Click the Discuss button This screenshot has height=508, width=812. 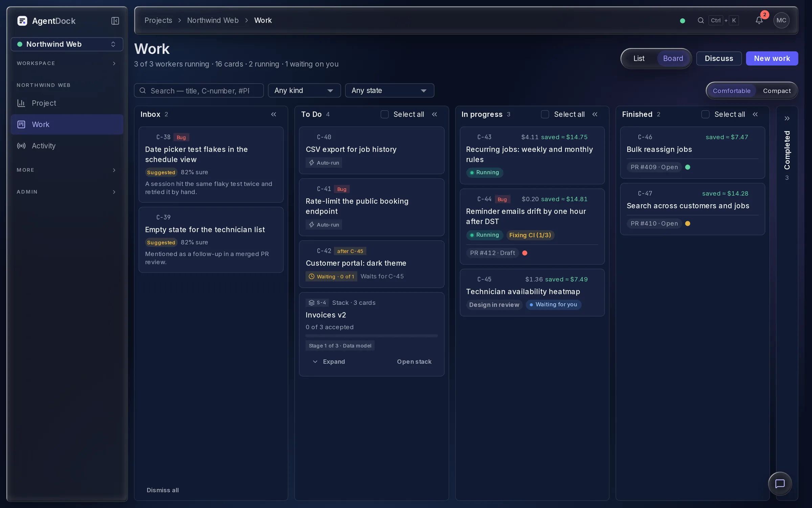(719, 59)
